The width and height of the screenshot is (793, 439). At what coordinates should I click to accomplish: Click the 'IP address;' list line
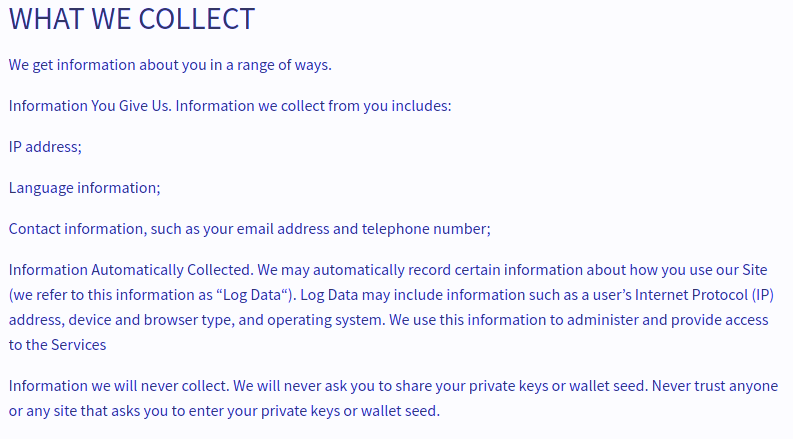click(45, 146)
